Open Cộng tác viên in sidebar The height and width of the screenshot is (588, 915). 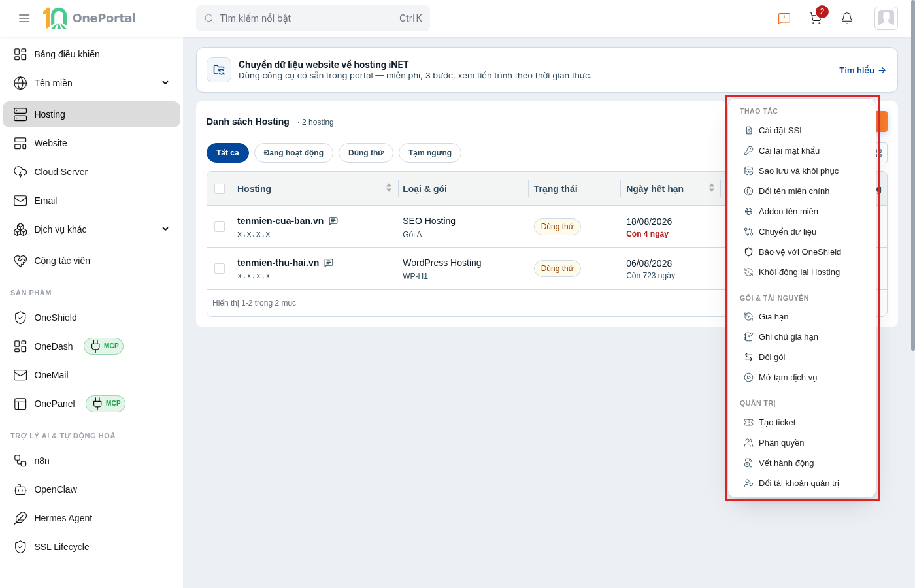click(x=91, y=261)
